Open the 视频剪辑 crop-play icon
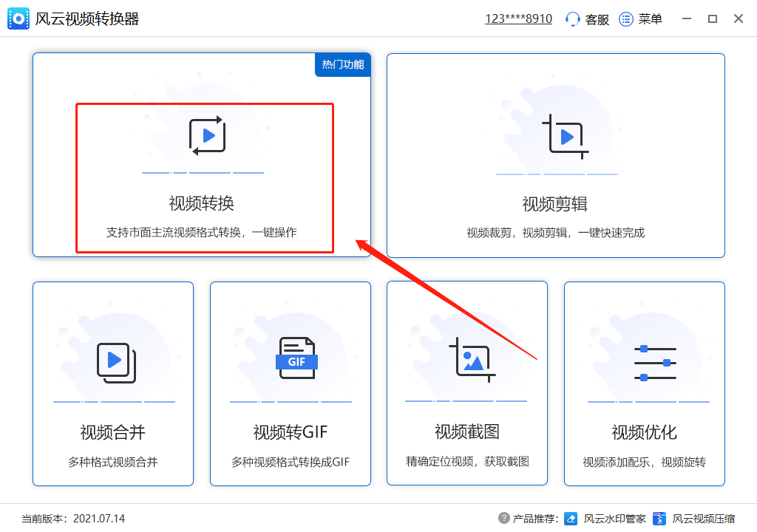Image resolution: width=757 pixels, height=532 pixels. [565, 137]
